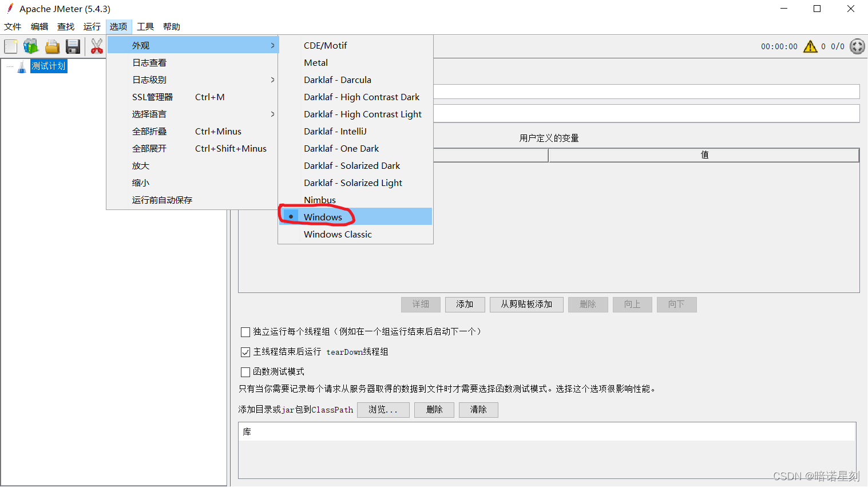The height and width of the screenshot is (487, 868).
Task: Select Windows Classic look and feel
Action: 355,234
